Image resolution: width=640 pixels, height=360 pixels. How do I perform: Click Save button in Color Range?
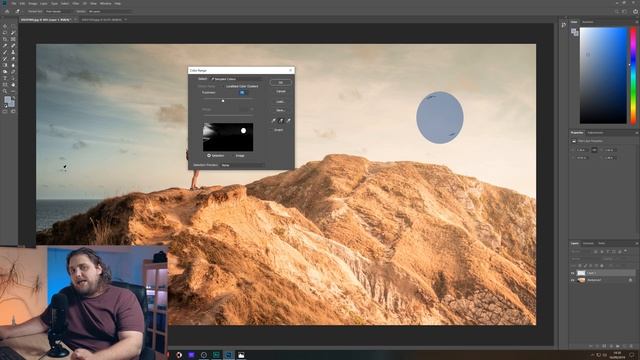(280, 110)
